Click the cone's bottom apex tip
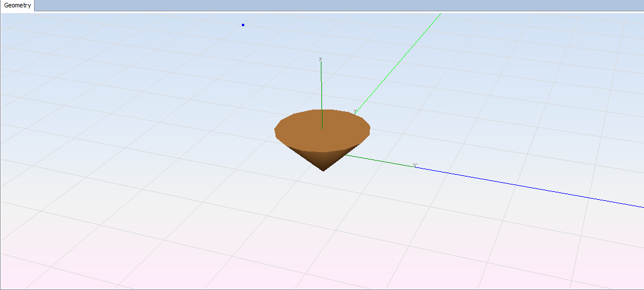Viewport: 644px width, 290px height. (x=323, y=170)
